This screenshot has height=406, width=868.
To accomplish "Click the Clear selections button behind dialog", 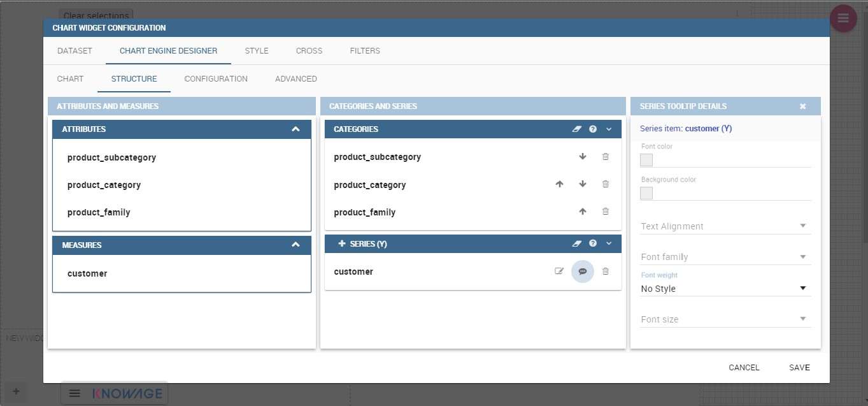I will pos(96,14).
